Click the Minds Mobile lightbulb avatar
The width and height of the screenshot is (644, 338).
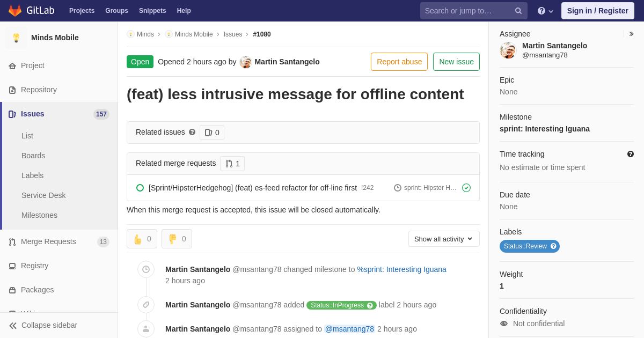[16, 38]
